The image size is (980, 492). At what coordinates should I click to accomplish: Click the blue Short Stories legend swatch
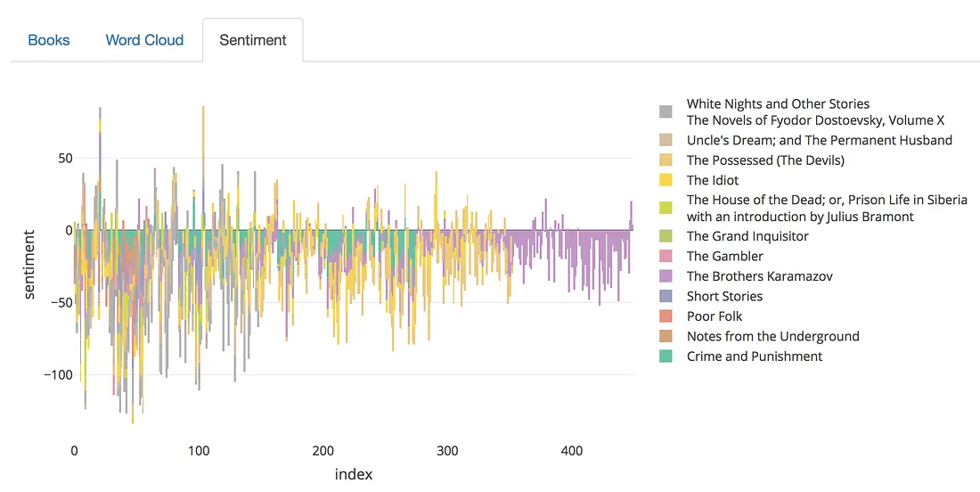coord(666,296)
